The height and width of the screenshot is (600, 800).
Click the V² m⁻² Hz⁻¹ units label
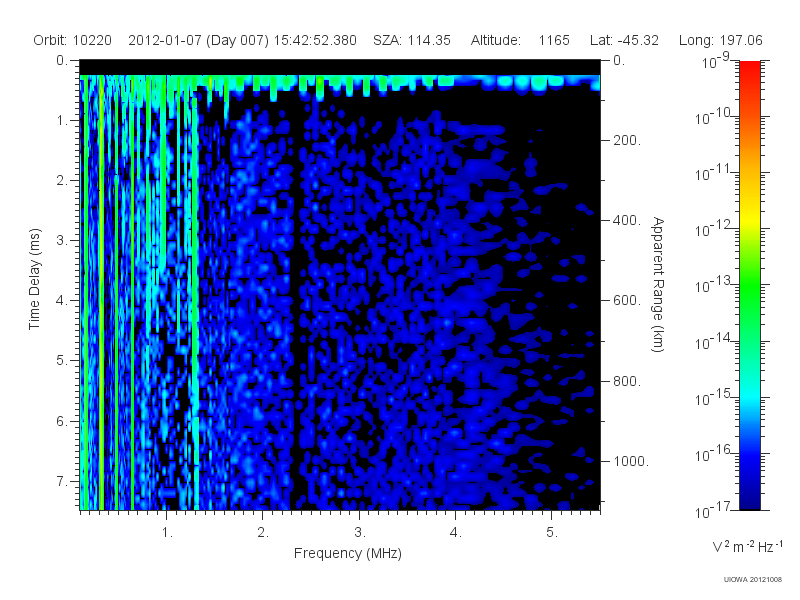pos(747,546)
